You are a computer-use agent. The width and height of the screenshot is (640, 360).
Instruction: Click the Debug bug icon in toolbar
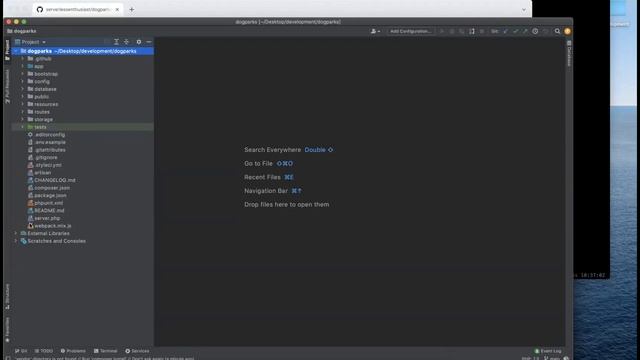pos(452,31)
